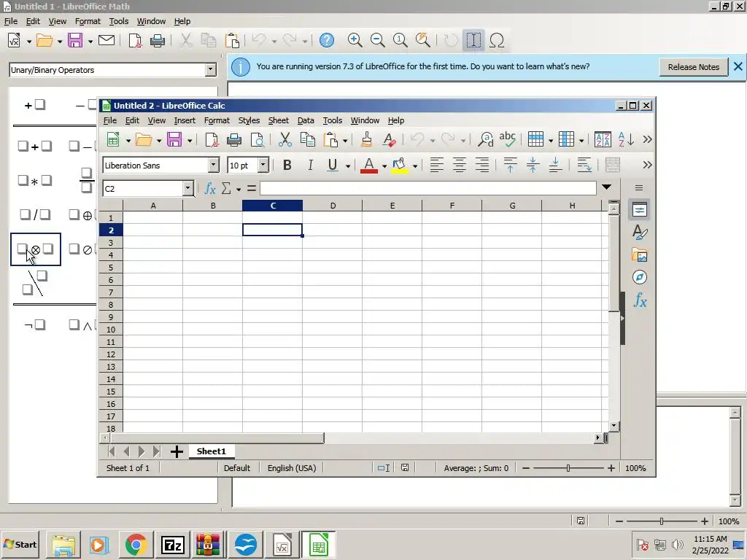Toggle Underline formatting in Calc
The width and height of the screenshot is (747, 560).
tap(333, 166)
